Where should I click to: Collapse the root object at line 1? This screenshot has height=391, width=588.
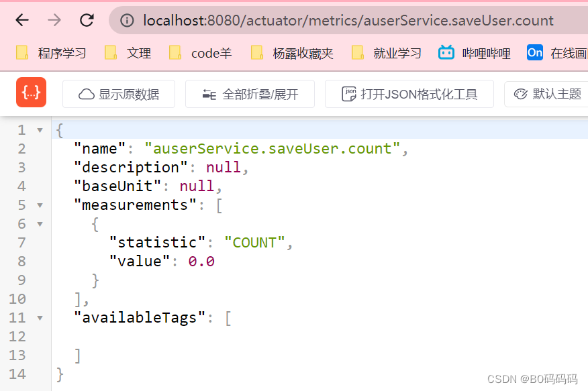click(40, 130)
